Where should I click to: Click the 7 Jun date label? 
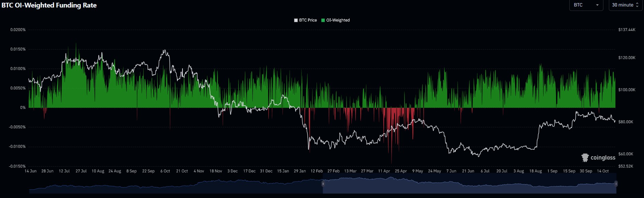(x=451, y=171)
